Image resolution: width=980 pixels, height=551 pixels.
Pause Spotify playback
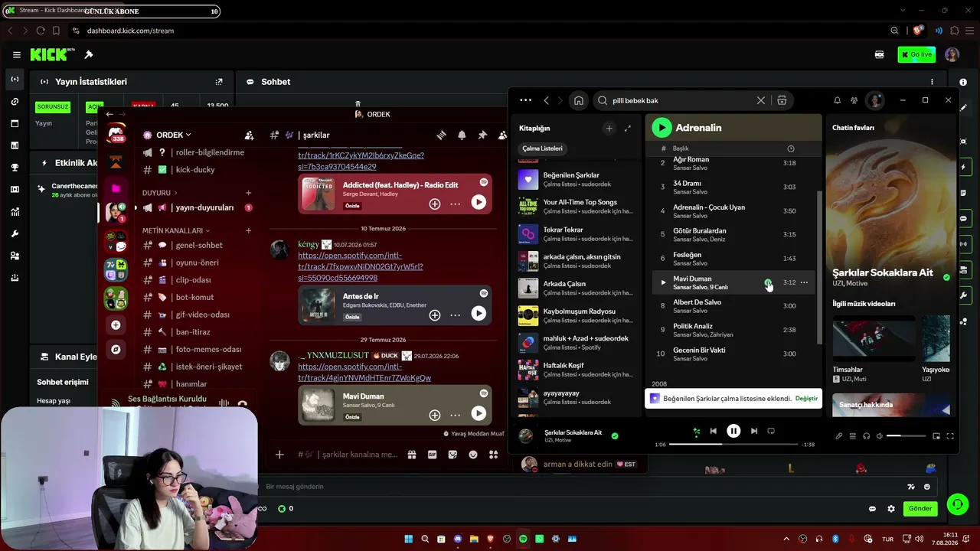coord(733,431)
